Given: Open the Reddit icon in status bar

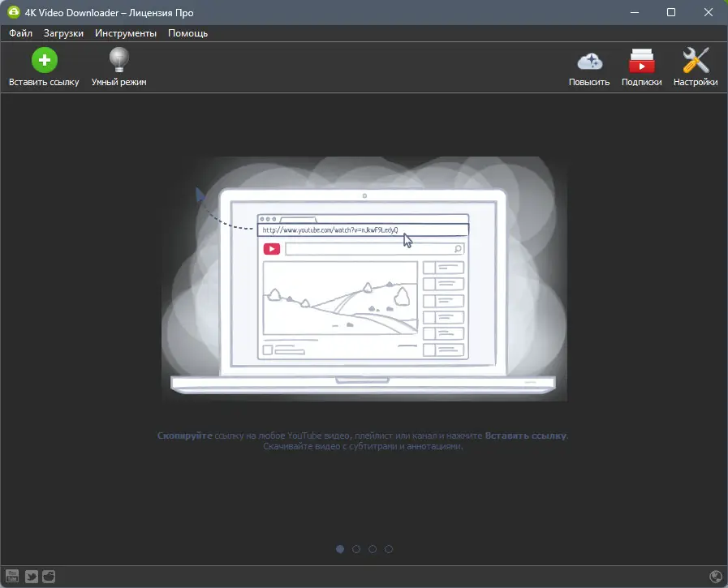Looking at the screenshot, I should 49,577.
